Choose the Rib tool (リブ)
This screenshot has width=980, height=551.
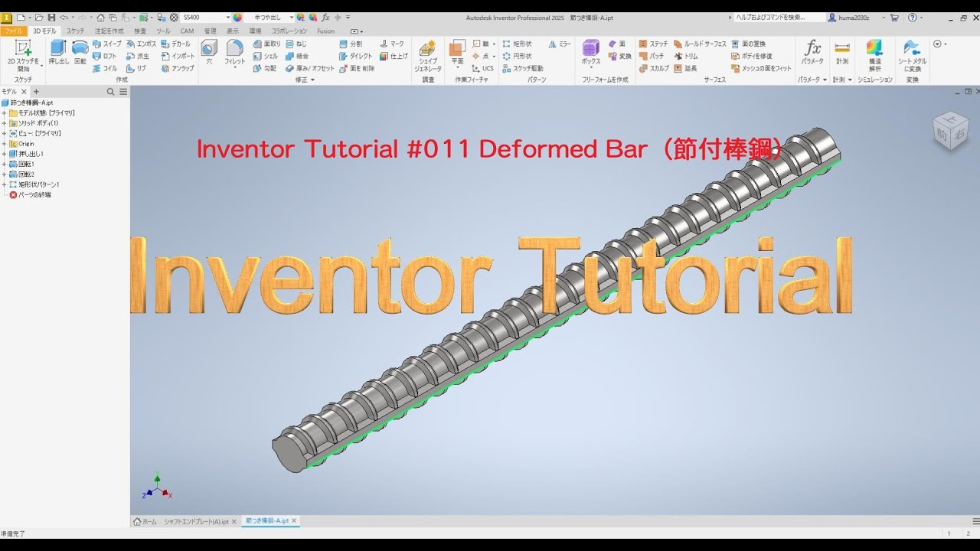pos(136,68)
